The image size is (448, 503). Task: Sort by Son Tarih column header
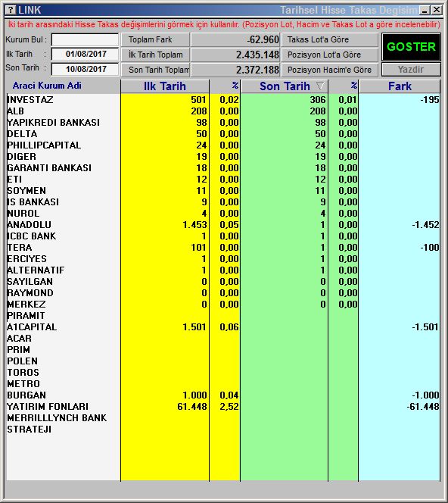285,86
